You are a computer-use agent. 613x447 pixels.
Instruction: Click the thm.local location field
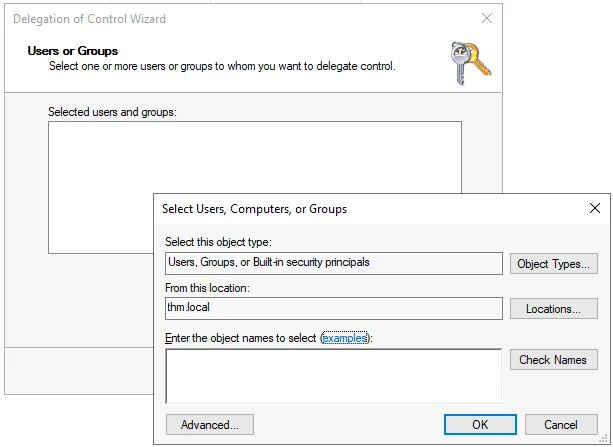[x=333, y=308]
